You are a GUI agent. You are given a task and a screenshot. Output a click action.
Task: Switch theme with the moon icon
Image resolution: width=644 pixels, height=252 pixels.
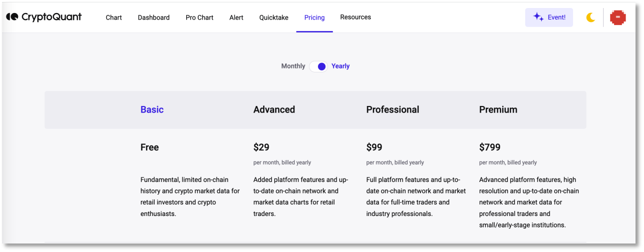tap(591, 17)
